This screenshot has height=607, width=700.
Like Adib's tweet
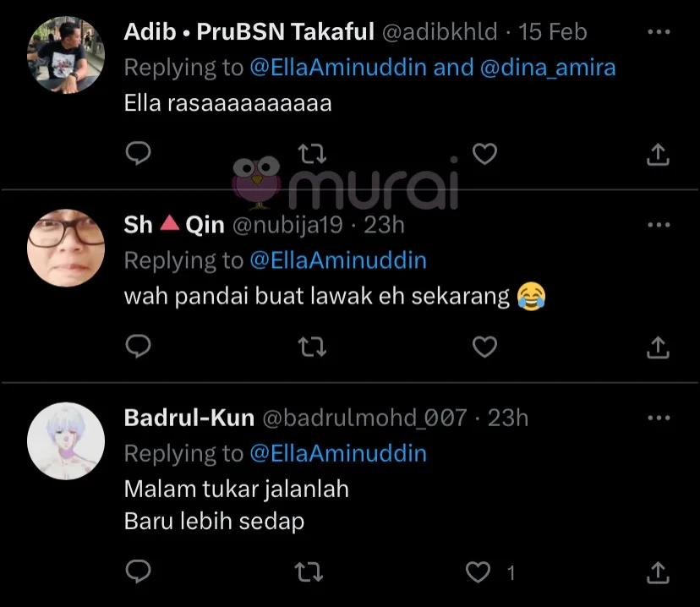[x=484, y=154]
